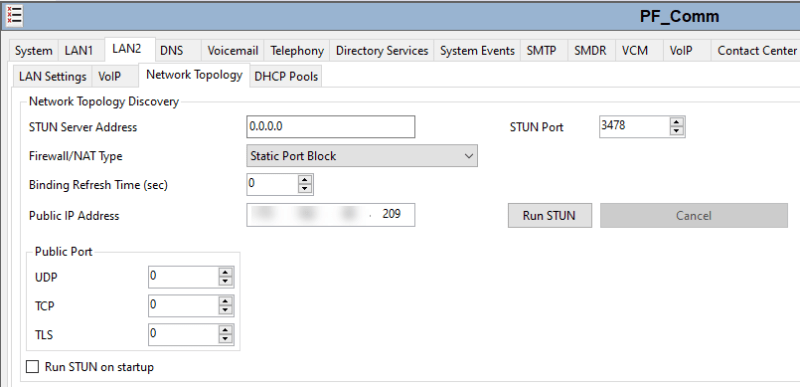Click the 'STUN Server Address' label
800x387 pixels.
pyautogui.click(x=83, y=127)
